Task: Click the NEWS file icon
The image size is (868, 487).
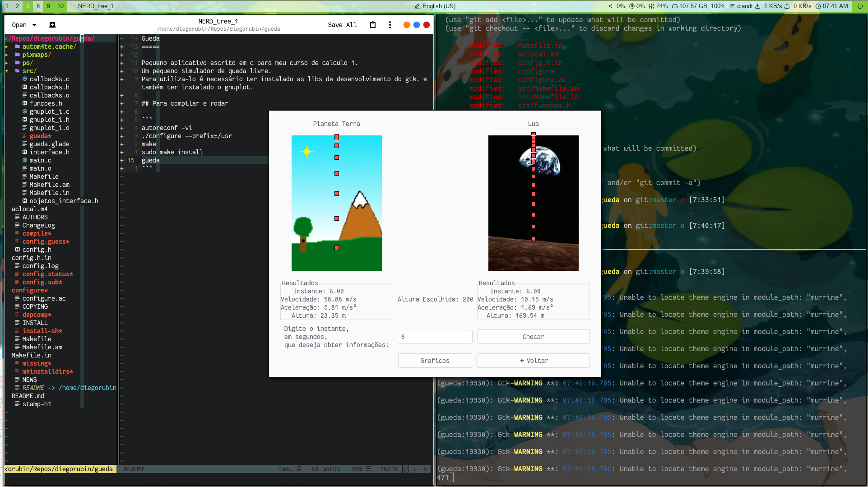Action: click(x=18, y=380)
